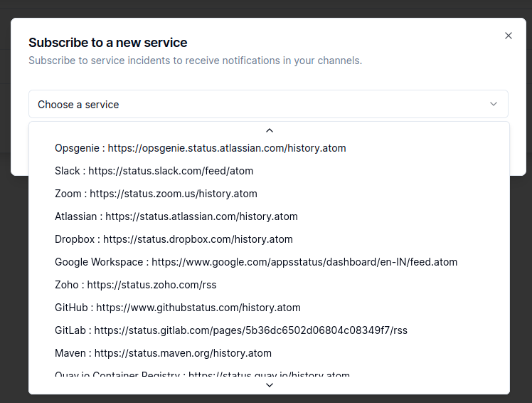Screen dimensions: 532x403
Task: Choose the Zoom service option
Action: tap(269, 194)
